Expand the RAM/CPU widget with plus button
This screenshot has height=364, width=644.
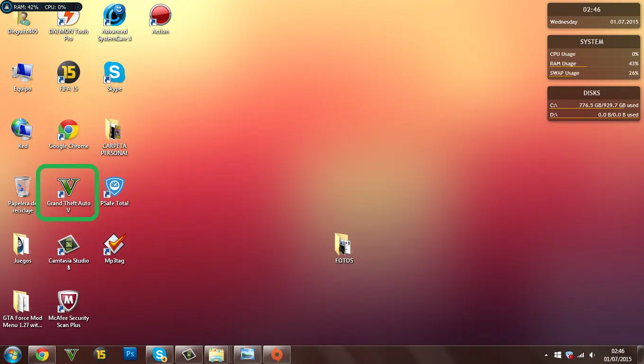coord(78,7)
